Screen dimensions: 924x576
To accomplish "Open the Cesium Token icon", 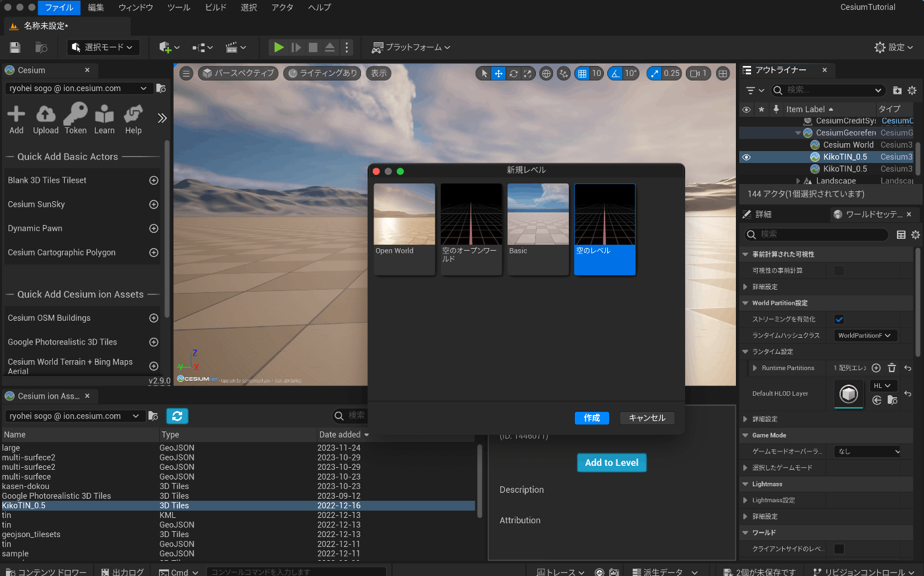I will (75, 119).
